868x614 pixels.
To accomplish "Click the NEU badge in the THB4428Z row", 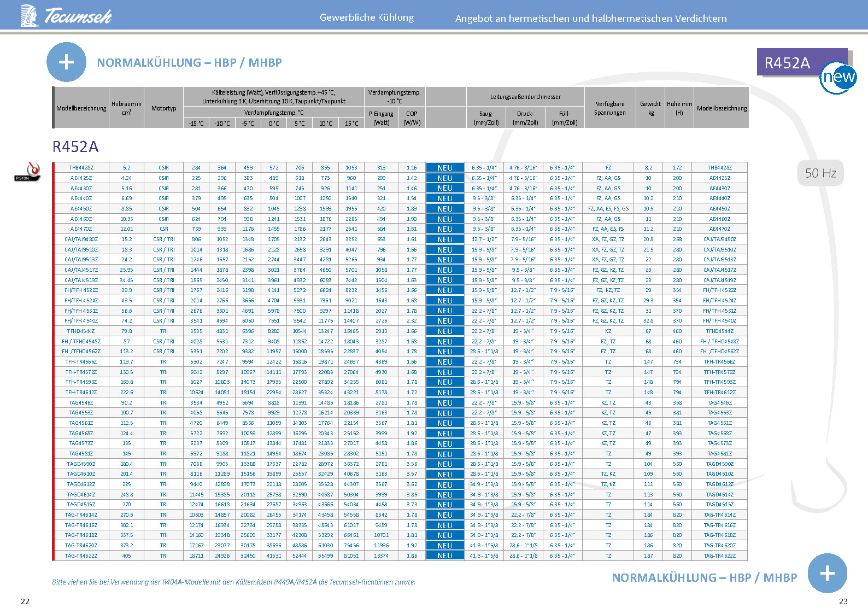I will coord(445,168).
